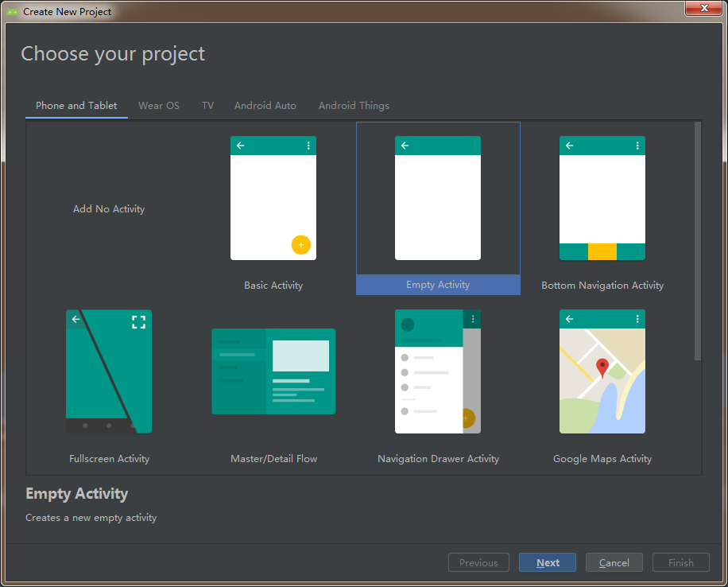
Task: Click the back arrow in Empty Activity preview
Action: pyautogui.click(x=405, y=146)
